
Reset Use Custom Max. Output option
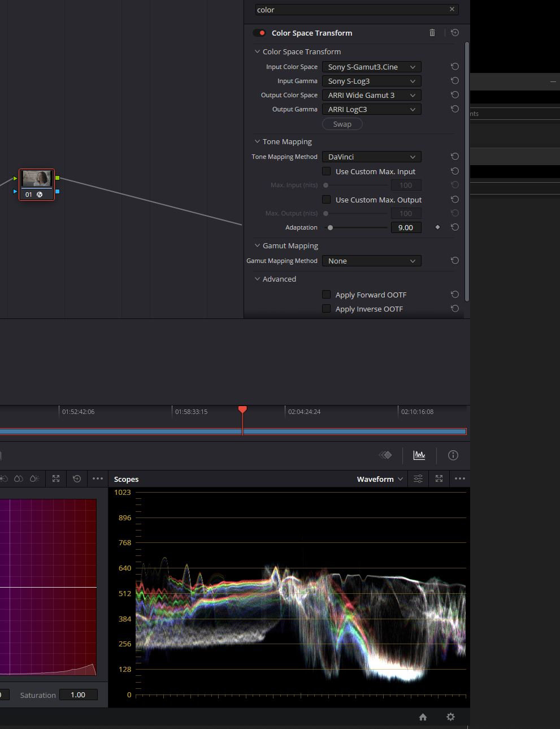[455, 200]
